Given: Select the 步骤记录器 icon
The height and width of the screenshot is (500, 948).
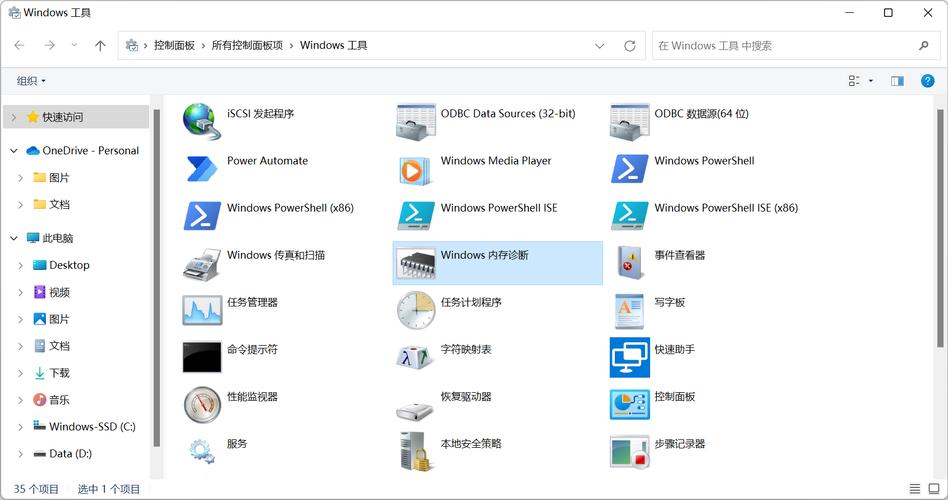Looking at the screenshot, I should [x=629, y=451].
